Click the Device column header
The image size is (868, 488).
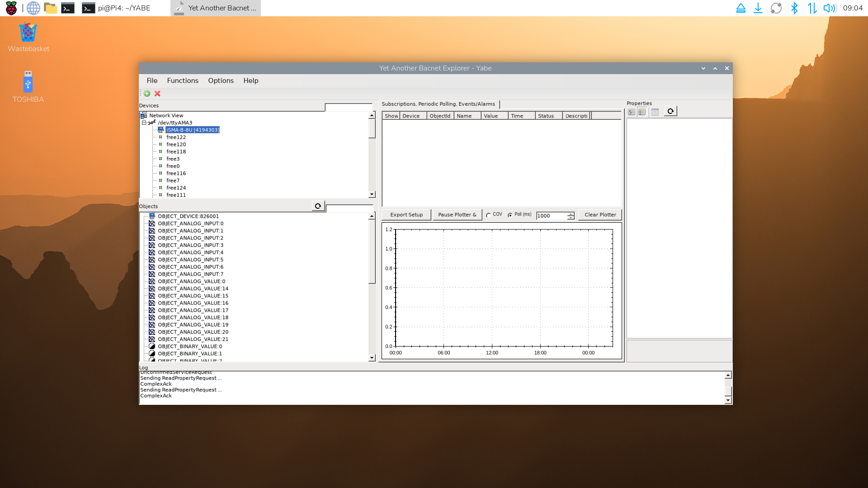[413, 116]
